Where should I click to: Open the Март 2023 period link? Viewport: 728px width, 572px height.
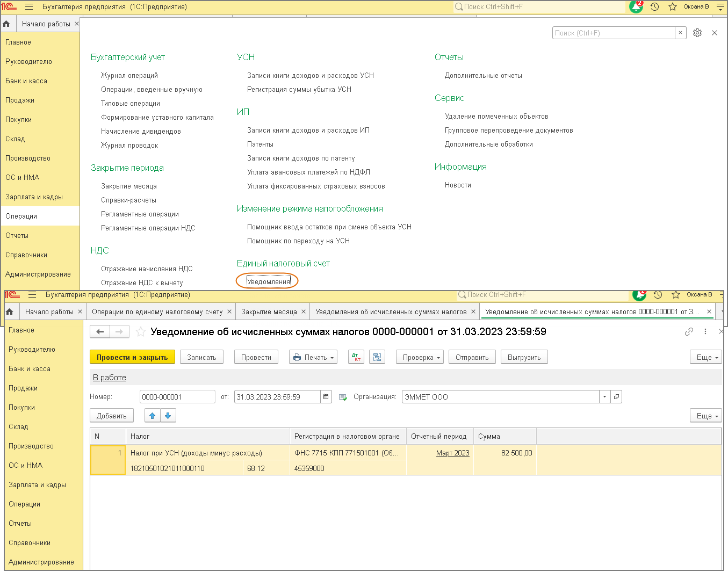[x=453, y=453]
